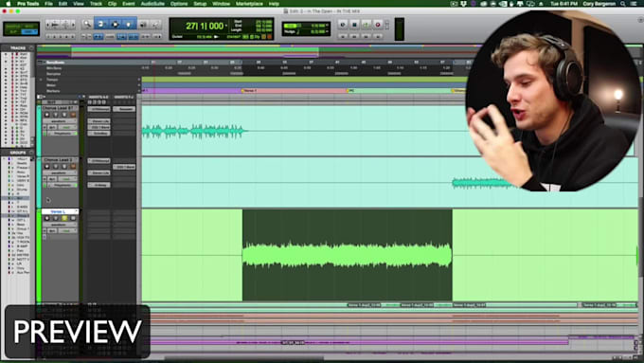Screen dimensions: 644x363
Task: Click the Verse L selected audio clip
Action: [347, 255]
